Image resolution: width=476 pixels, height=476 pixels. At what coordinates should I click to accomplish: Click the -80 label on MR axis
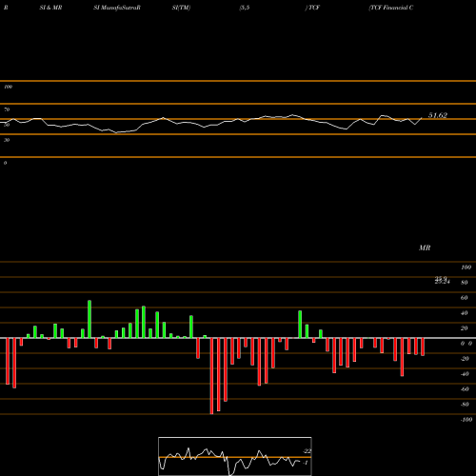pyautogui.click(x=465, y=405)
